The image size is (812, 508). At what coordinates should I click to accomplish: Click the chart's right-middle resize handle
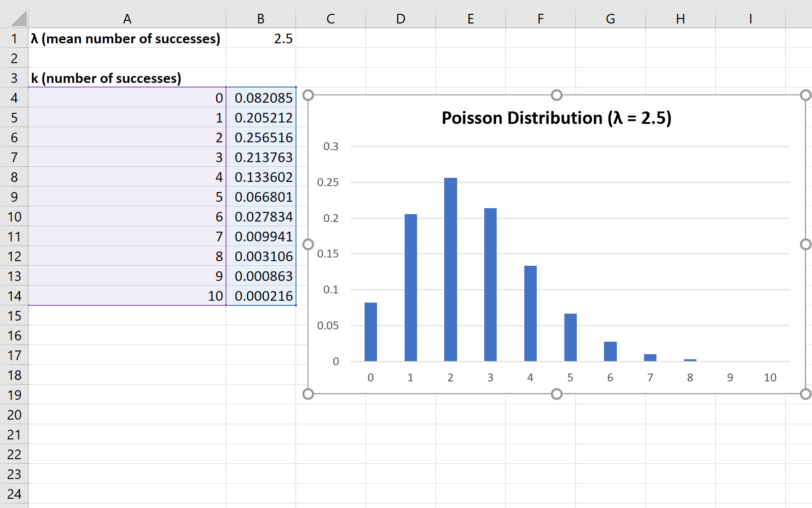coord(805,245)
